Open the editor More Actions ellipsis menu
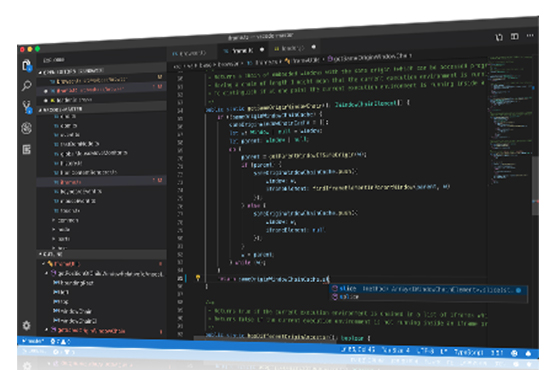The image size is (560, 370). [x=530, y=35]
